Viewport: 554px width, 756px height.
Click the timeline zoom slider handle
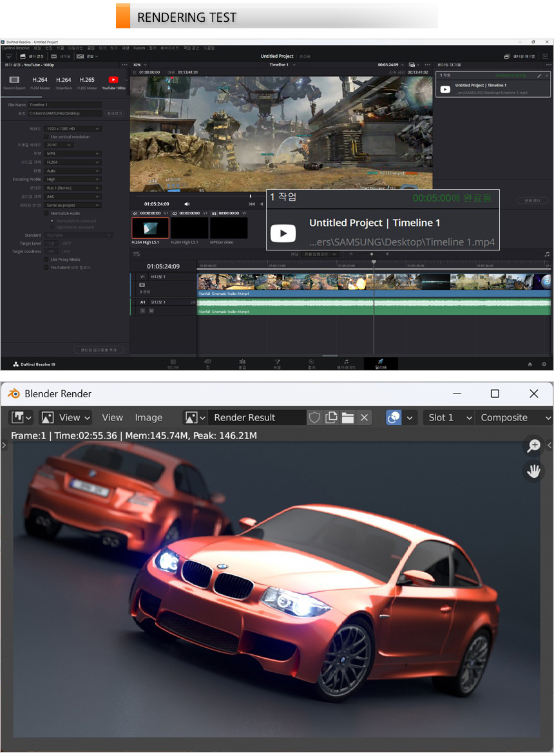(x=372, y=254)
